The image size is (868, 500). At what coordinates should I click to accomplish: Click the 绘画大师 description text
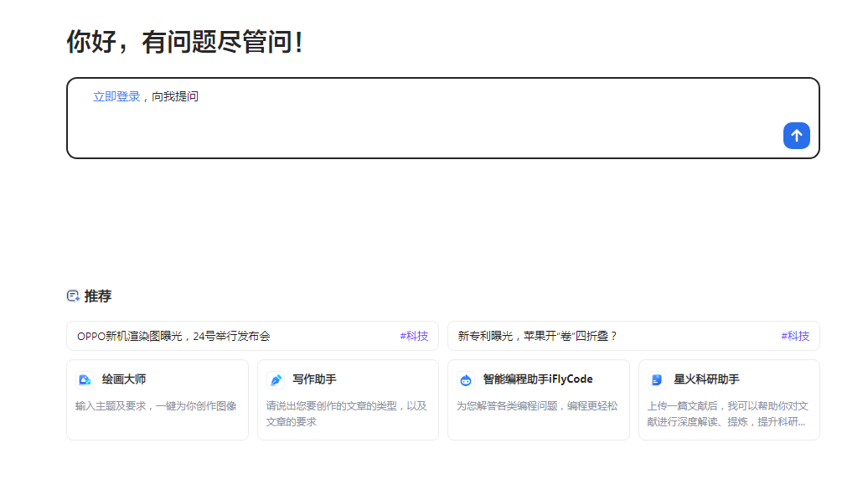click(158, 405)
